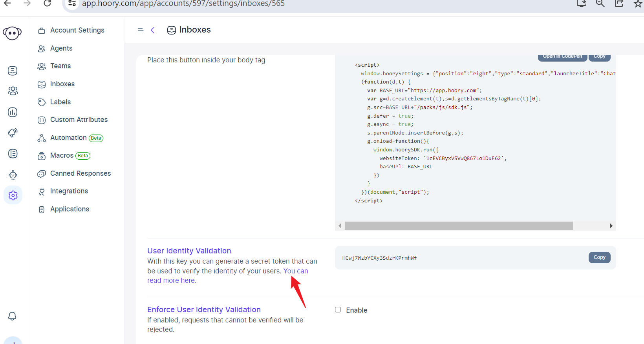Viewport: 644px width, 344px height.
Task: Open the Contacts icon in the left rail
Action: pyautogui.click(x=13, y=91)
